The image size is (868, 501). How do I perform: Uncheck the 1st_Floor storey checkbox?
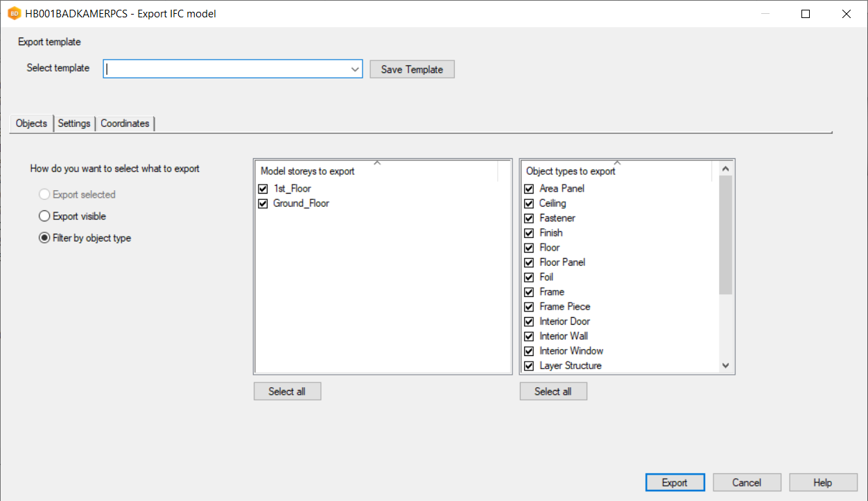point(263,189)
